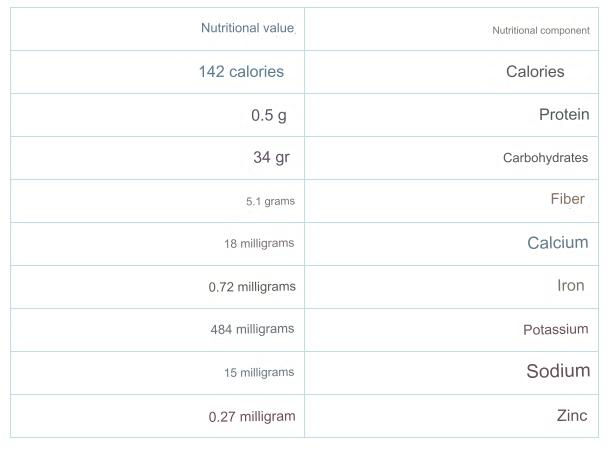Screen dimensions: 610x450
Task: Click the 'Carbohydrates' label
Action: 545,158
